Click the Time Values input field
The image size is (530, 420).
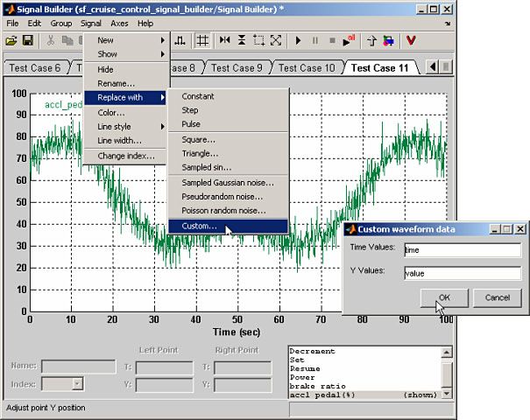[462, 250]
